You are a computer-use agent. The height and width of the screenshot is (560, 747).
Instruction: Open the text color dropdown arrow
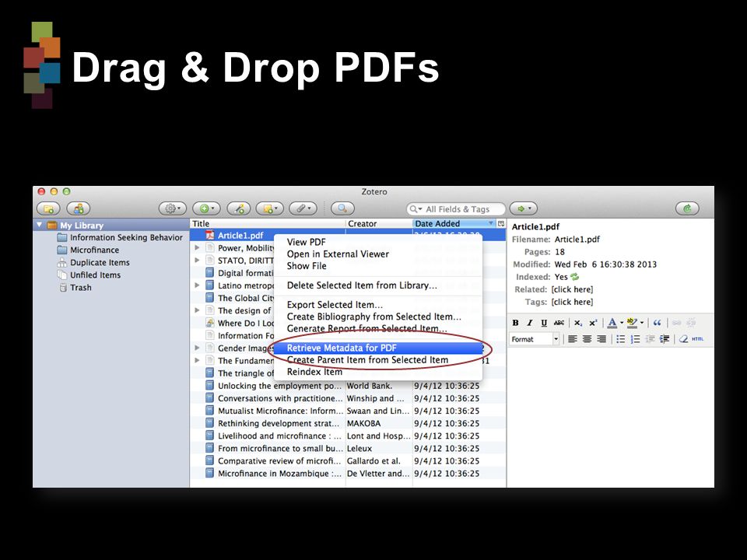[622, 323]
